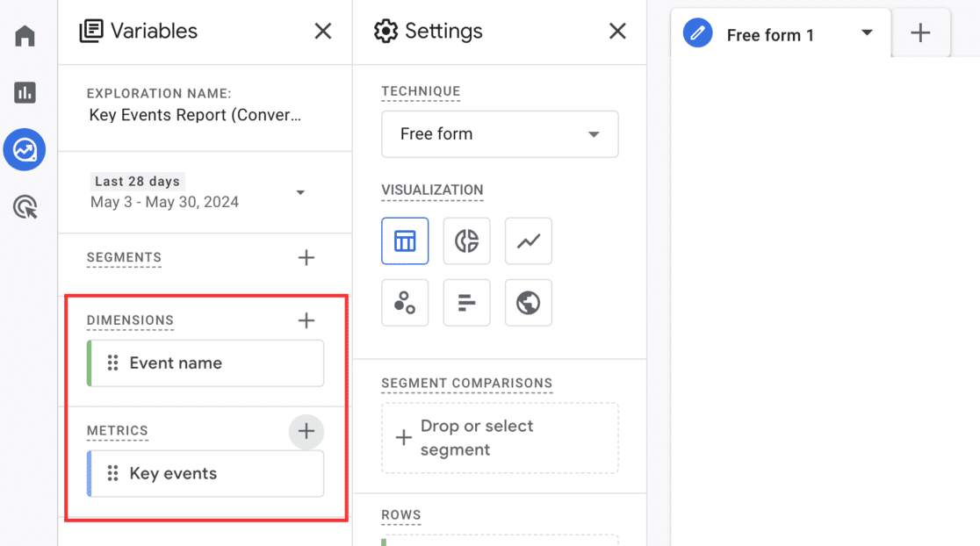Click the Explore icon in sidebar

click(25, 149)
